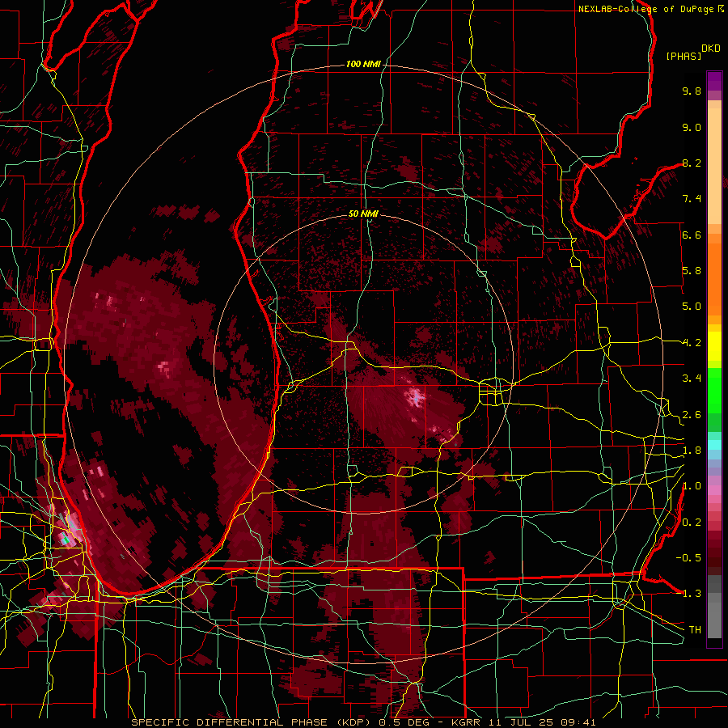Click the TH threshold label
The height and width of the screenshot is (728, 728).
pyautogui.click(x=695, y=630)
